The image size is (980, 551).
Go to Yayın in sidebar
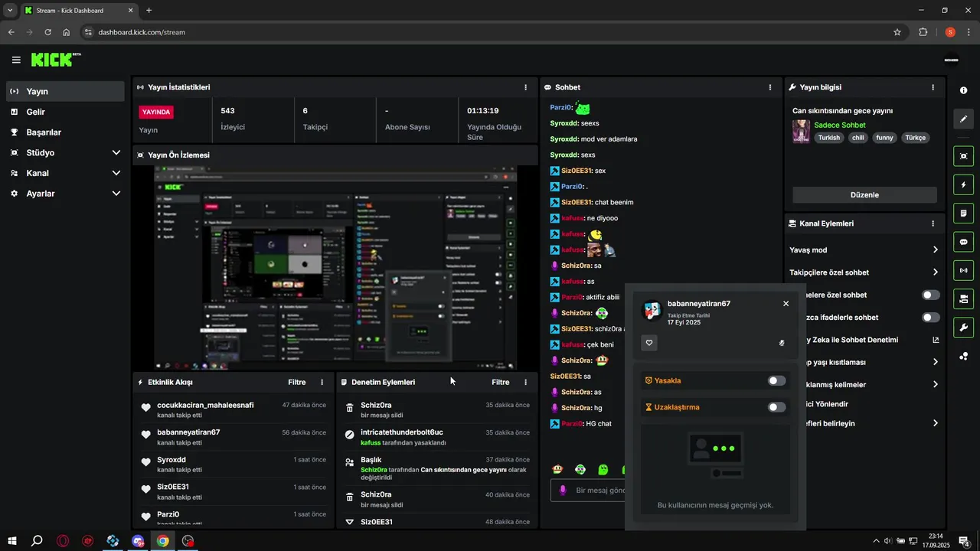[x=65, y=91]
